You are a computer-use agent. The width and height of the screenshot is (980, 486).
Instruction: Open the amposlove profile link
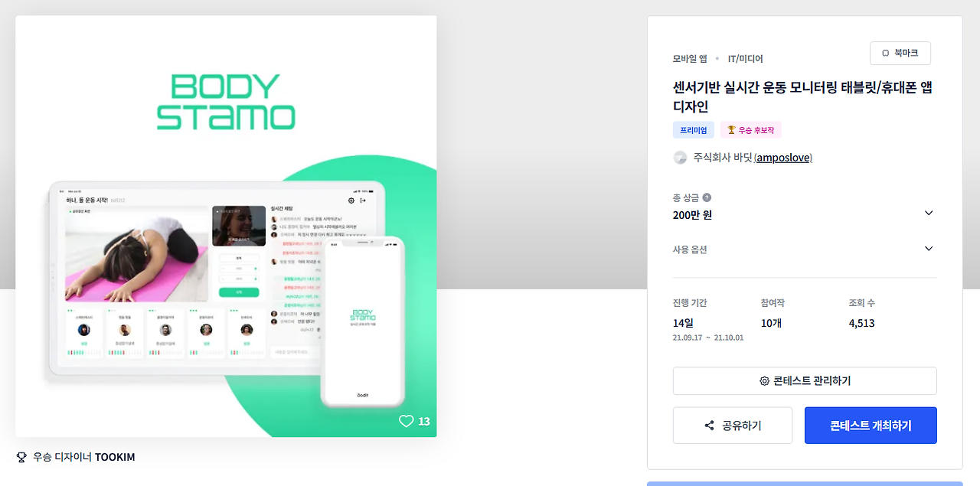coord(783,158)
